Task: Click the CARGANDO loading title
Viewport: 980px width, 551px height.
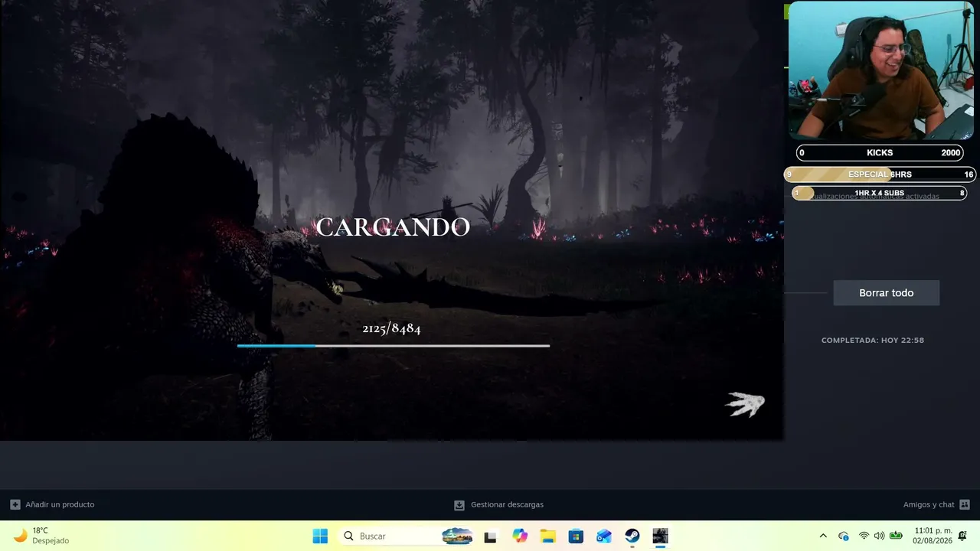Action: point(393,227)
